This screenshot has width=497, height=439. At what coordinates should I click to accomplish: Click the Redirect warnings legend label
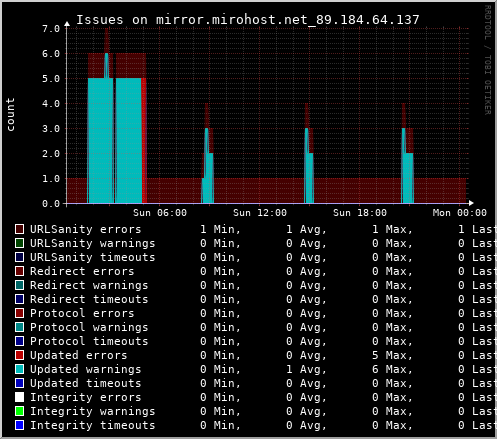click(89, 285)
